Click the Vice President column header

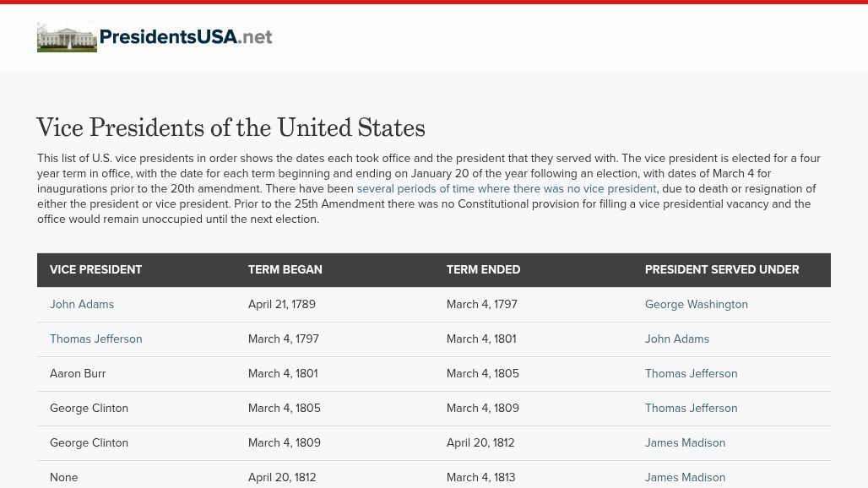pos(95,270)
